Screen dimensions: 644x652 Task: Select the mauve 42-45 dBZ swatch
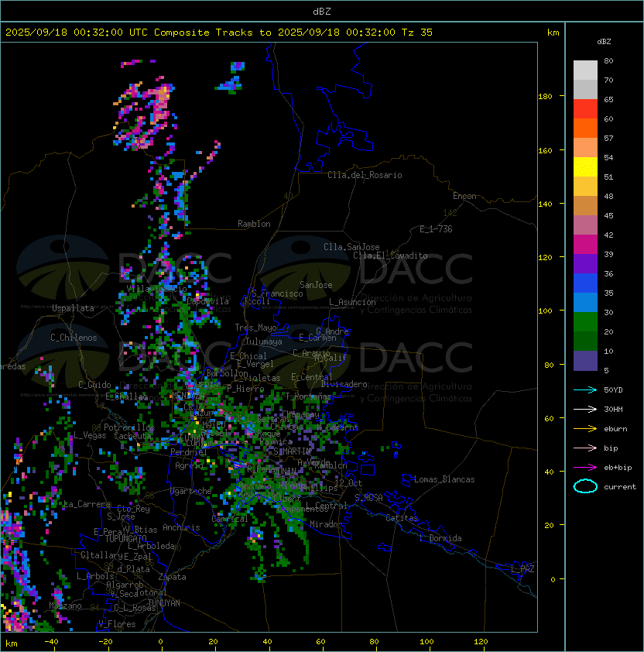[x=585, y=225]
